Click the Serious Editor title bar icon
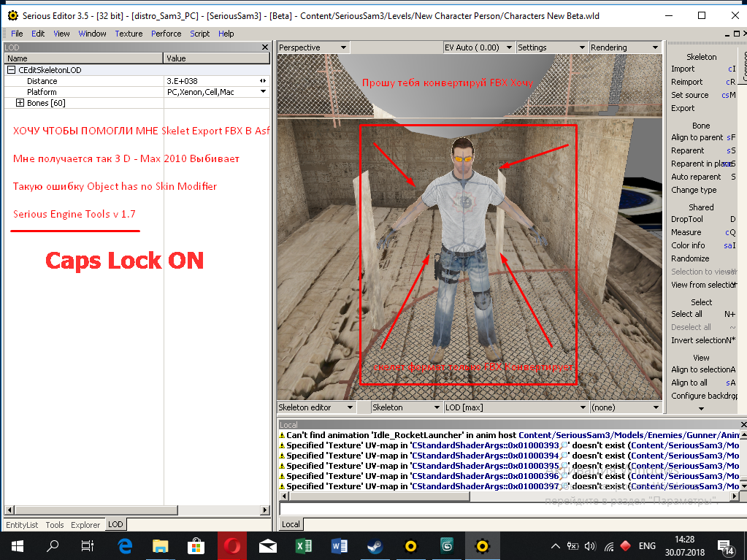 point(13,16)
